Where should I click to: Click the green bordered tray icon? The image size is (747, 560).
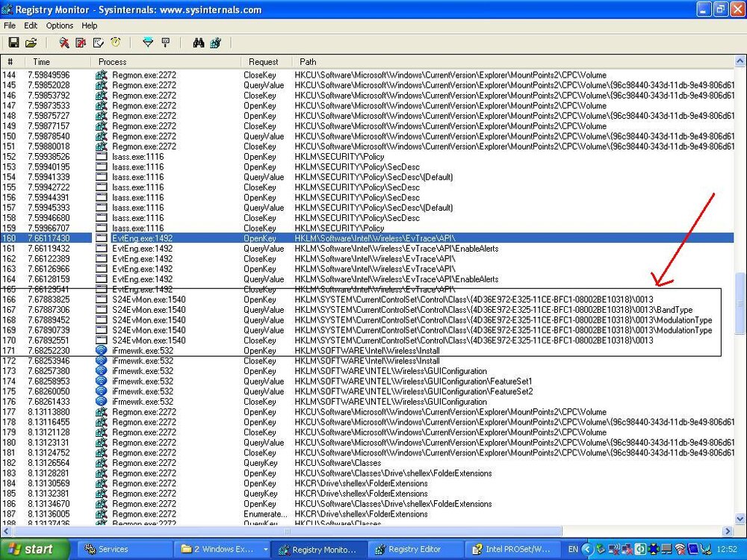[x=641, y=550]
